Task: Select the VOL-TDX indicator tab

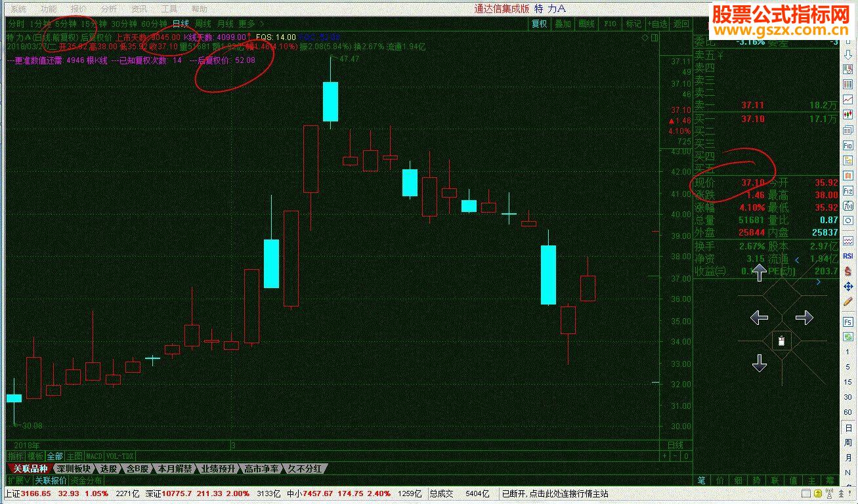Action: click(120, 456)
